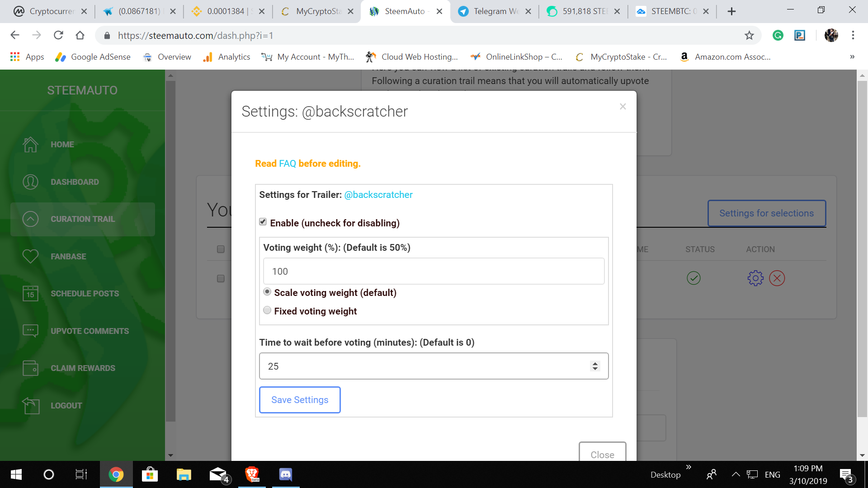Expand the Chrome bookmarks overflow chevron
868x488 pixels.
point(852,56)
